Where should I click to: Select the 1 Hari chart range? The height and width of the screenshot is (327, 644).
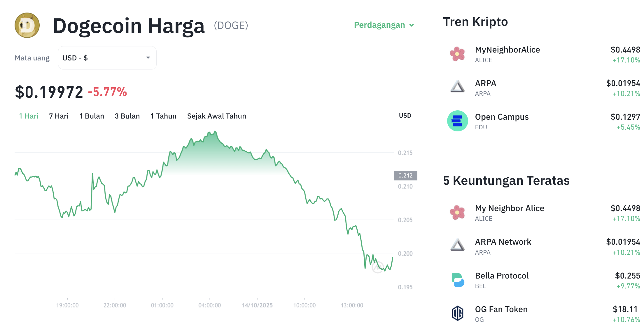click(29, 116)
